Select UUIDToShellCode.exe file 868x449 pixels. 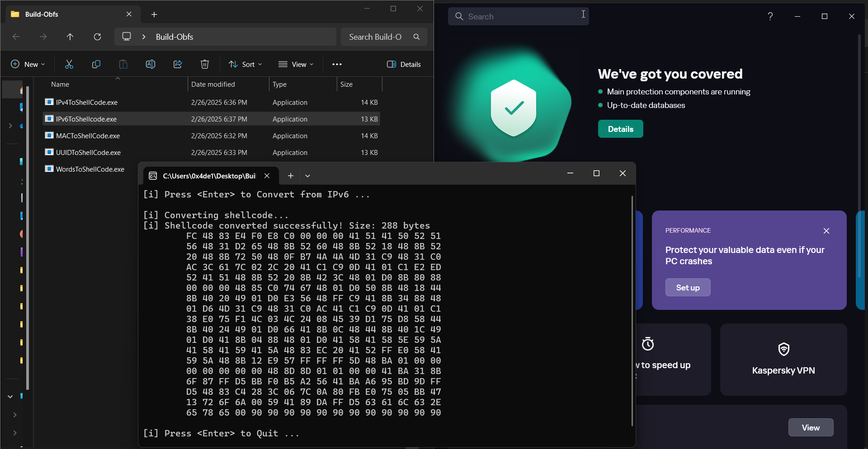pyautogui.click(x=212, y=152)
